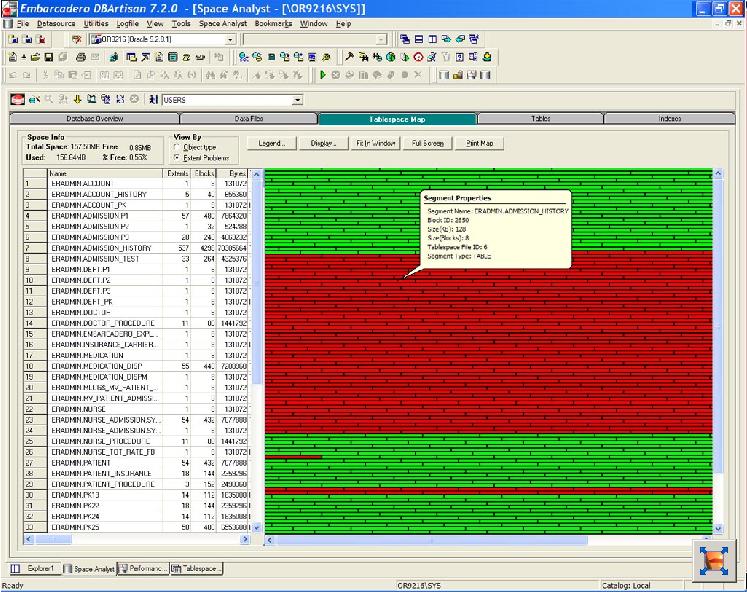747x592 pixels.
Task: Click the red lifesaver help icon
Action: click(418, 57)
